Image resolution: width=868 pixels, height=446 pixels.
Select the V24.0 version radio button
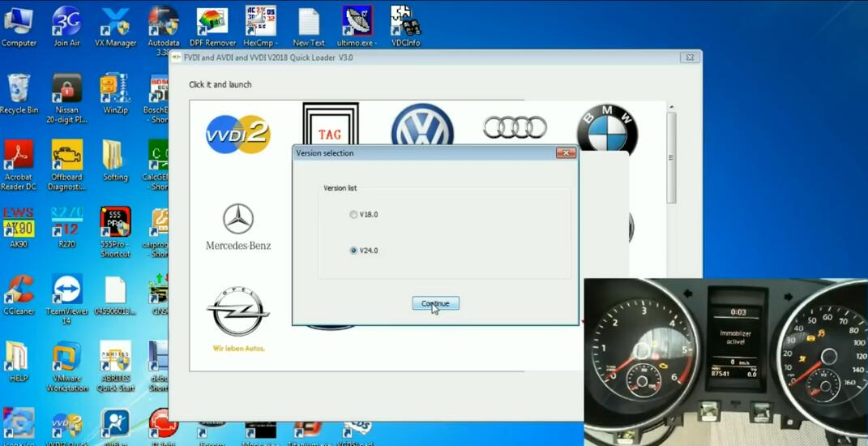pos(353,251)
